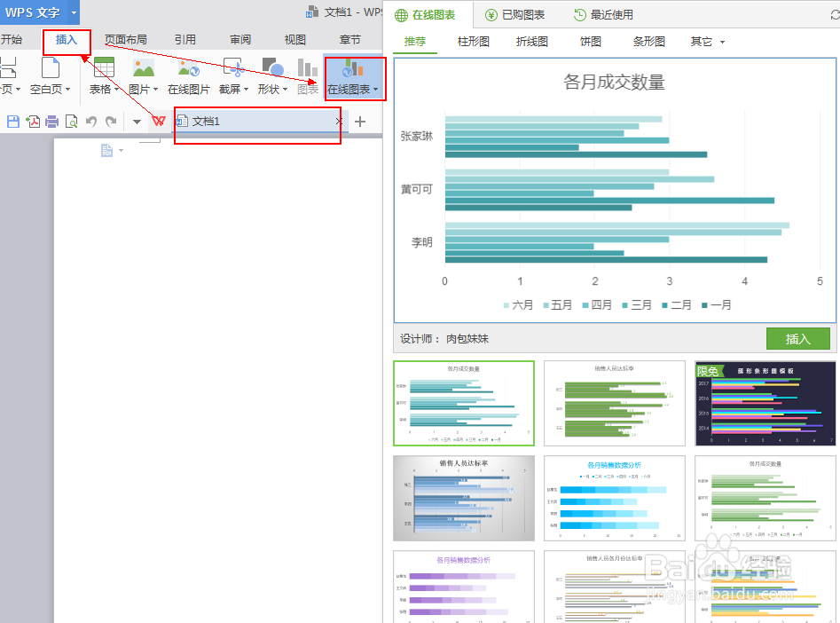The width and height of the screenshot is (840, 623).
Task: Switch to the 饼图 pie chart category
Action: (x=590, y=41)
